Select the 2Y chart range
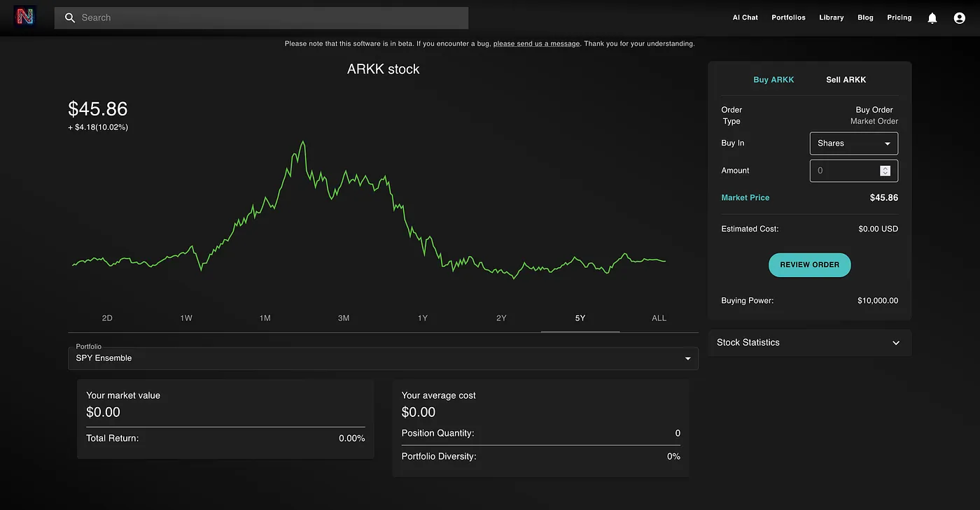The width and height of the screenshot is (980, 510). pyautogui.click(x=501, y=318)
